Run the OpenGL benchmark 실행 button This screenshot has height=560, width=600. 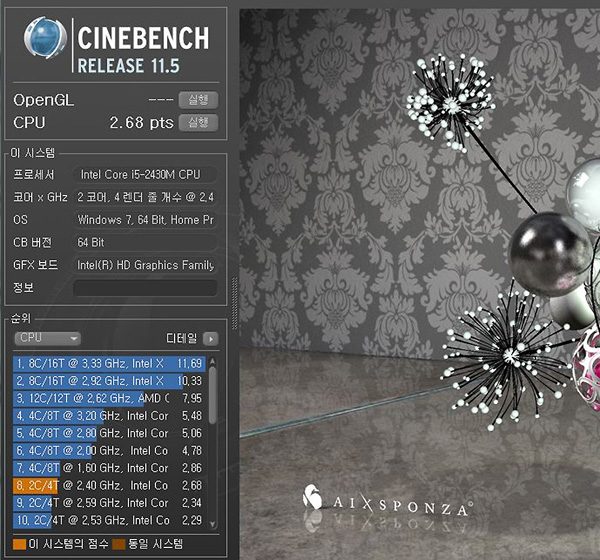pos(198,100)
